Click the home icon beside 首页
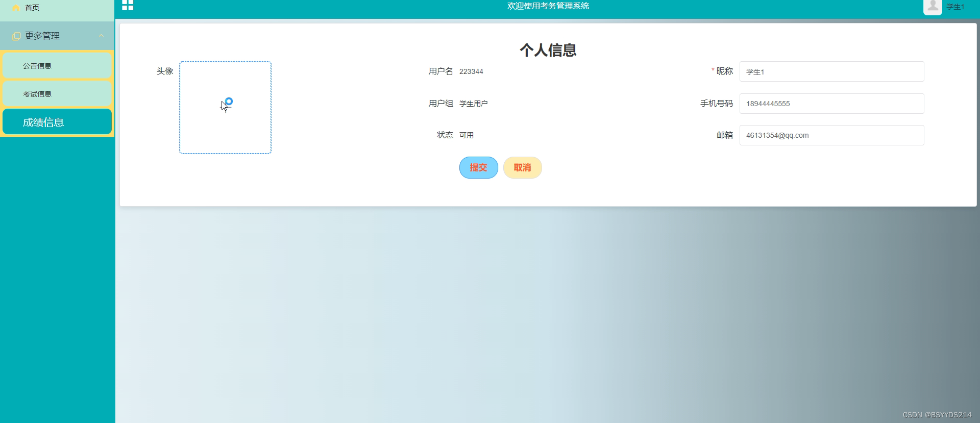Viewport: 980px width, 423px height. click(x=16, y=8)
